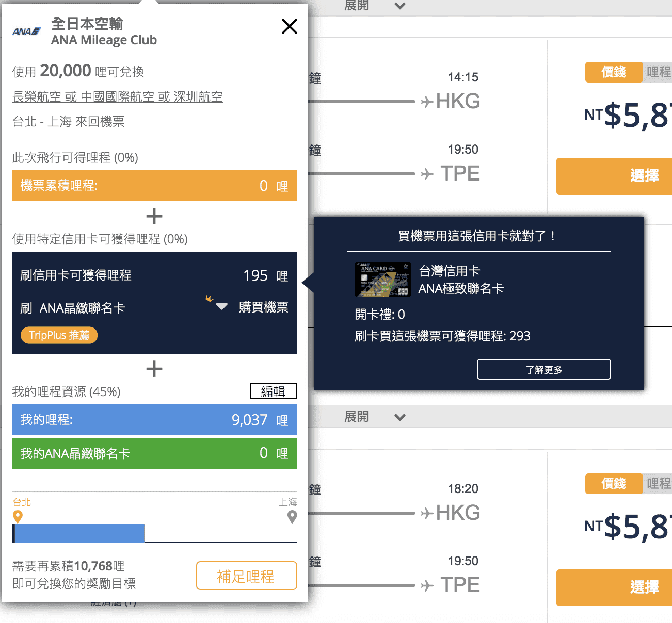The width and height of the screenshot is (672, 623).
Task: Select the 哩程 tab on second flight
Action: (x=658, y=484)
